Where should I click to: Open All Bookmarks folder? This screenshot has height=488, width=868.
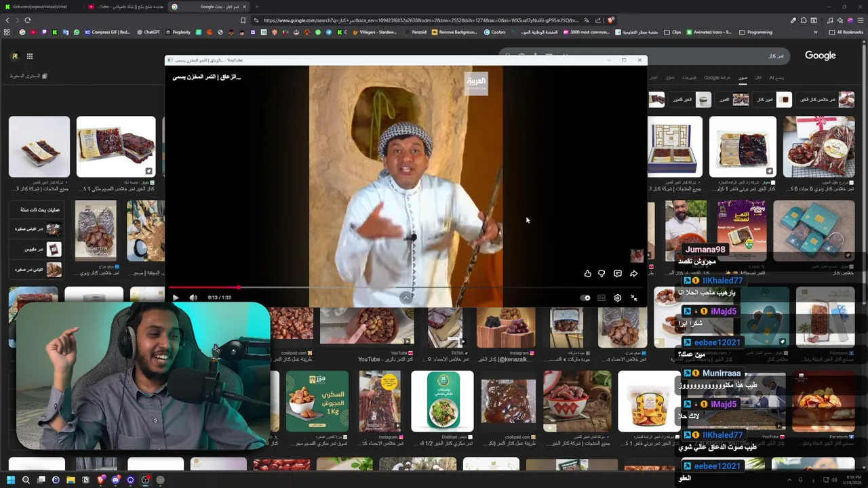pos(846,32)
